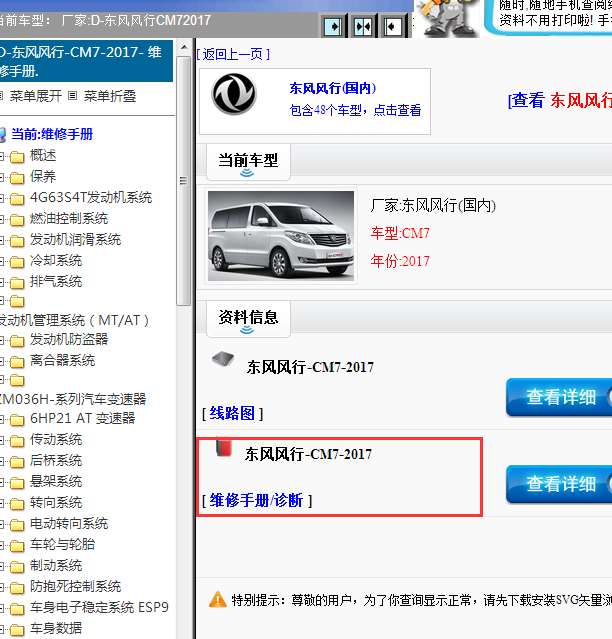Click the folder icon for 传动系统
612x639 pixels.
(17, 441)
